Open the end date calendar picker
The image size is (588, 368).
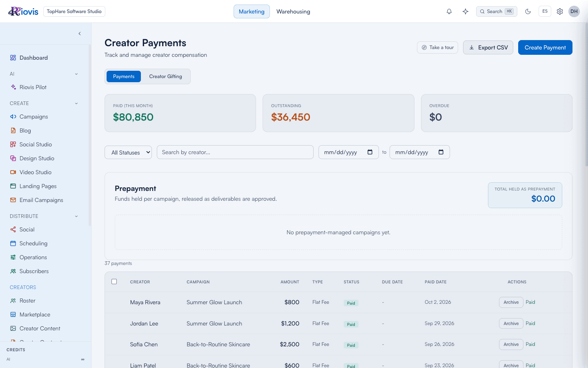(x=441, y=152)
